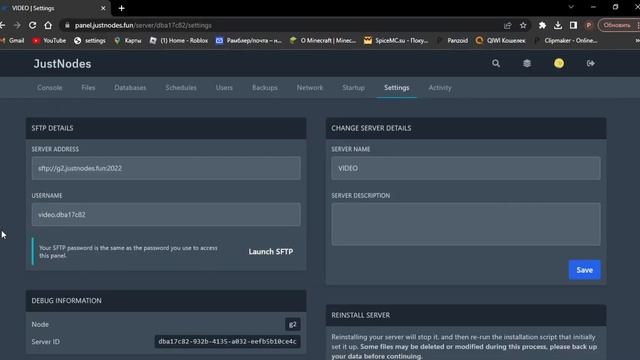
Task: Click the share page icon in address bar
Action: coord(507,25)
